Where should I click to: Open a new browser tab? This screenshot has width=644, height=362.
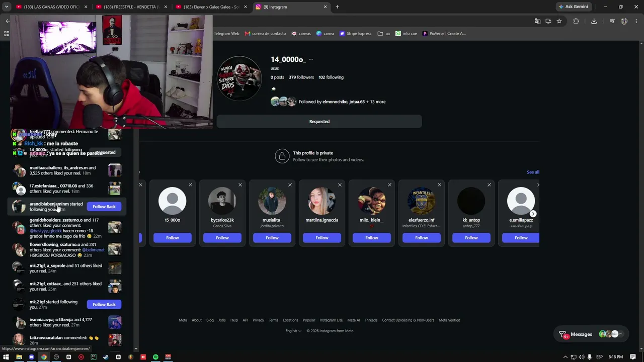click(x=337, y=7)
